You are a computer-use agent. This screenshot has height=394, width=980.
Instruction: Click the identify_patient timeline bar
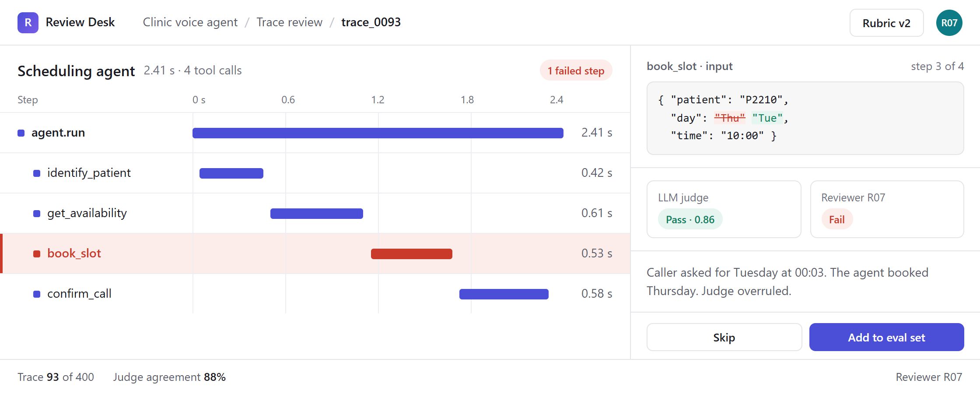pyautogui.click(x=231, y=173)
